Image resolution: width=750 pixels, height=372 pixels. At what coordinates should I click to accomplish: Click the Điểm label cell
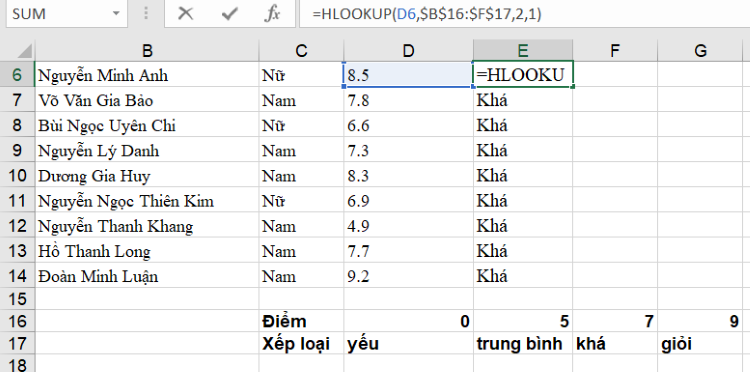(x=301, y=321)
